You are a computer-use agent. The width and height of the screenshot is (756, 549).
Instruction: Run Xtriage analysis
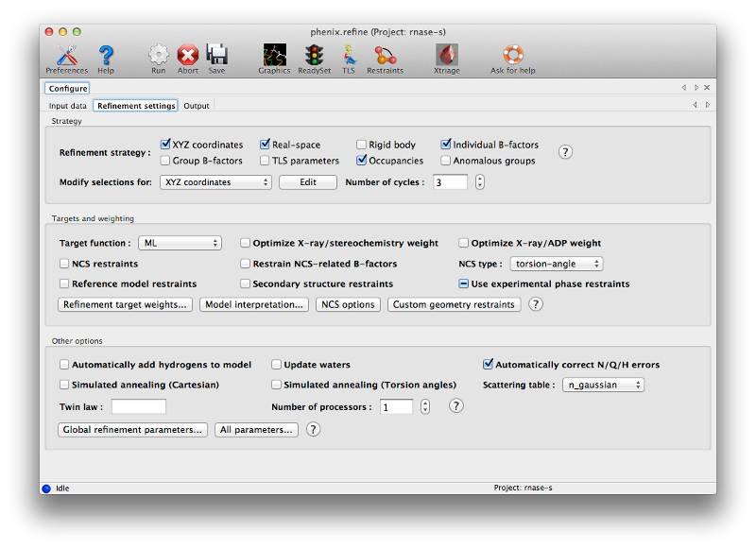pos(446,55)
